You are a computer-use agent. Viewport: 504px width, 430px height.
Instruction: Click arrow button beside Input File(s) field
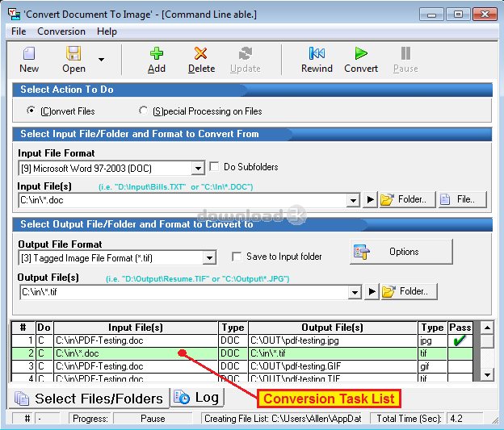point(370,200)
